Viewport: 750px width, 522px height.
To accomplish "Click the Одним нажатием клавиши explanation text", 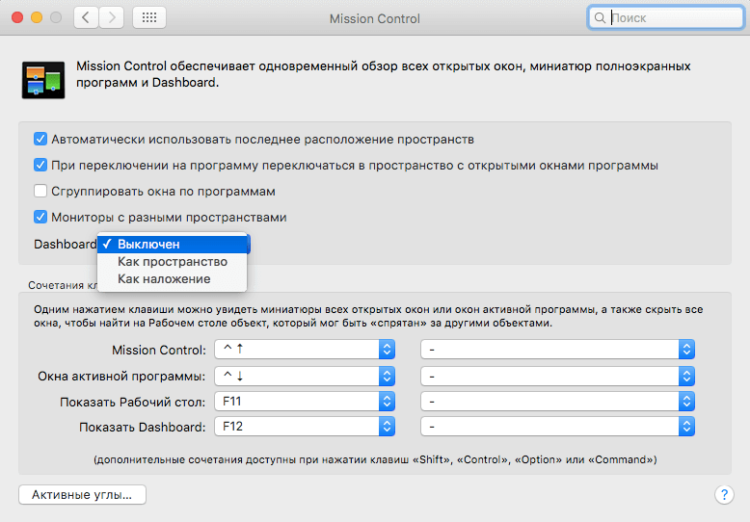I will (368, 316).
